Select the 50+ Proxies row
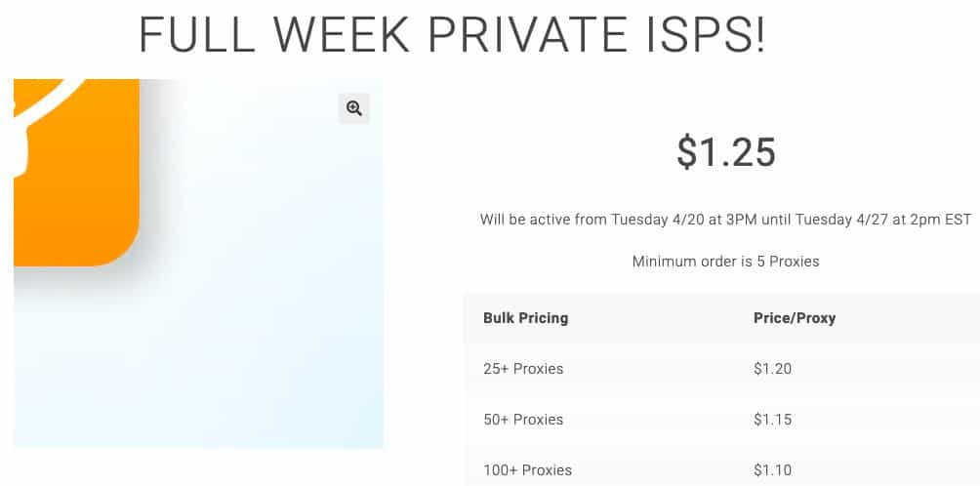The height and width of the screenshot is (486, 980). click(721, 420)
